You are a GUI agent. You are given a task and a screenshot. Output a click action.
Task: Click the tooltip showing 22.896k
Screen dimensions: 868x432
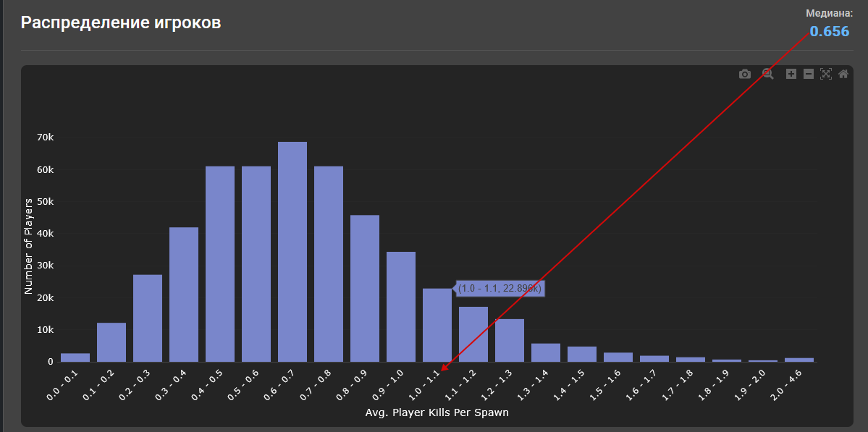(x=500, y=288)
